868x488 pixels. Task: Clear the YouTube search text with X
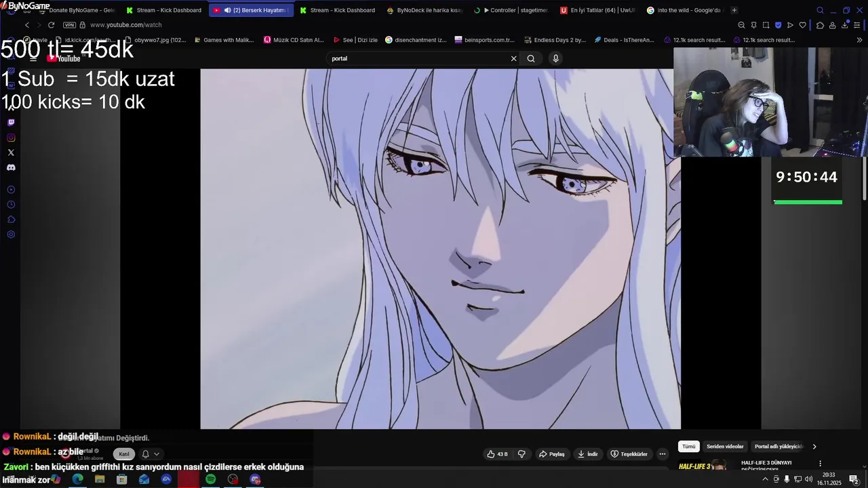[x=513, y=58]
